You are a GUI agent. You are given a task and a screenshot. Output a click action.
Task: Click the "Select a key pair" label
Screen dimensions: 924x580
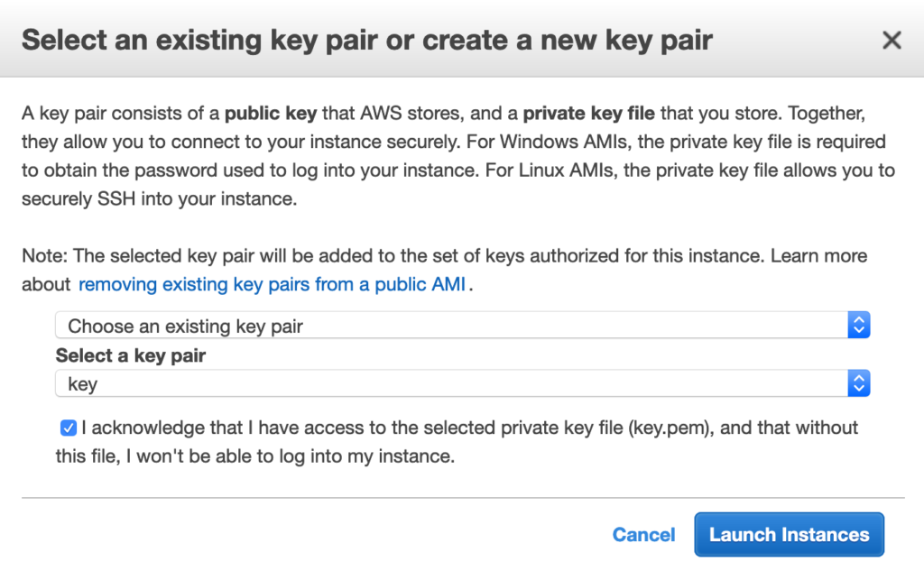click(x=131, y=355)
